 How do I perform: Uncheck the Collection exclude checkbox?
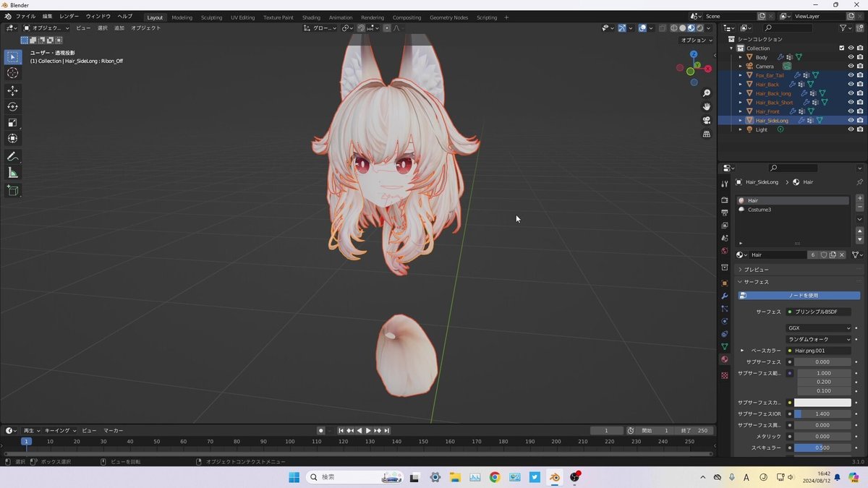click(x=841, y=48)
